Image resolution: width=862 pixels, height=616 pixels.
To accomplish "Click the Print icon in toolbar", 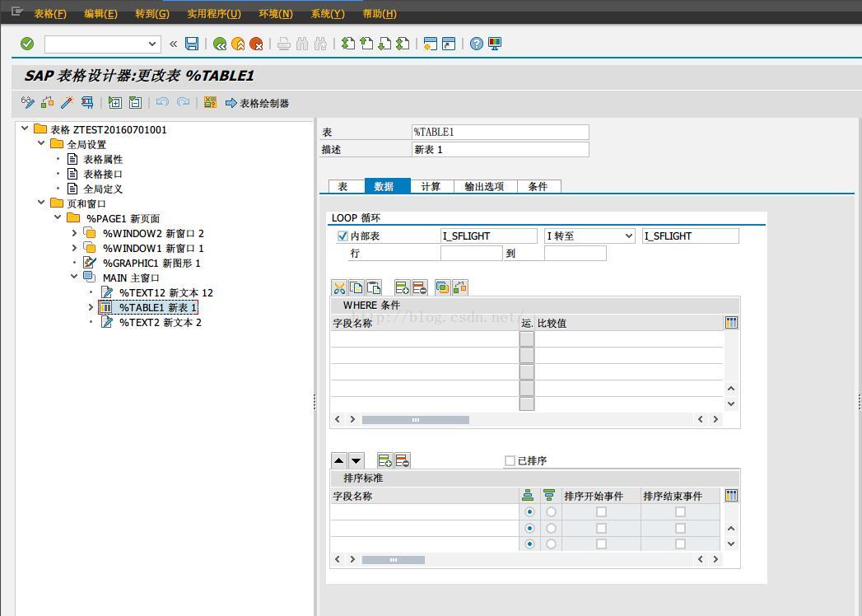I will [x=284, y=44].
